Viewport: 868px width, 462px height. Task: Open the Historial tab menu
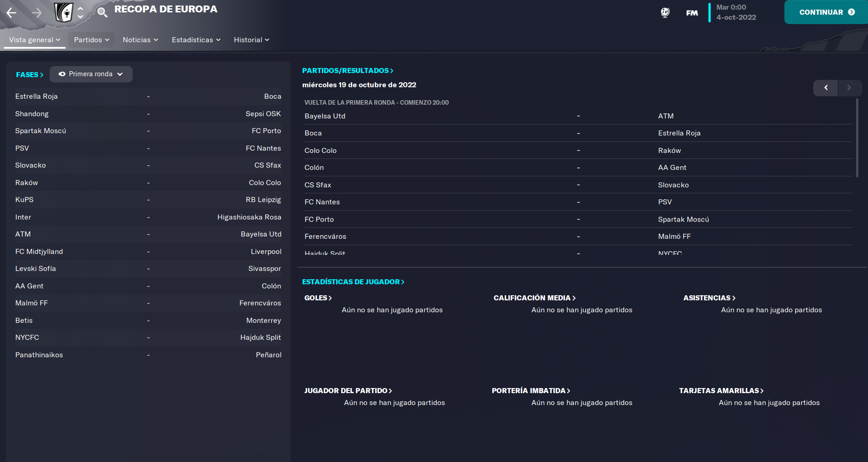click(251, 40)
